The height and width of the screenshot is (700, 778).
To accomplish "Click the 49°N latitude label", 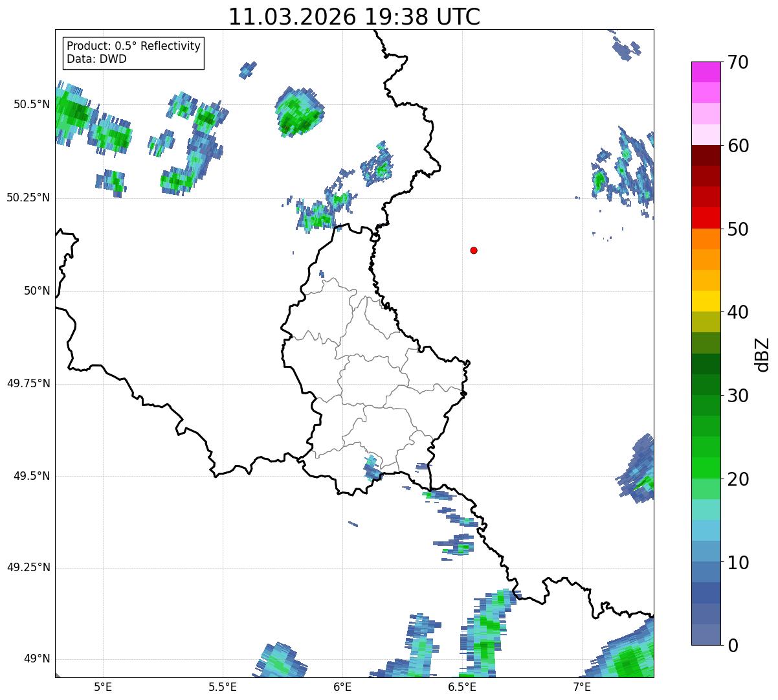I will coord(37,659).
